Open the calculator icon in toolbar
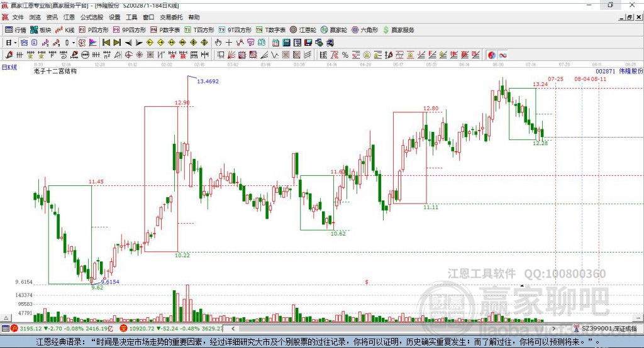 coord(287,43)
